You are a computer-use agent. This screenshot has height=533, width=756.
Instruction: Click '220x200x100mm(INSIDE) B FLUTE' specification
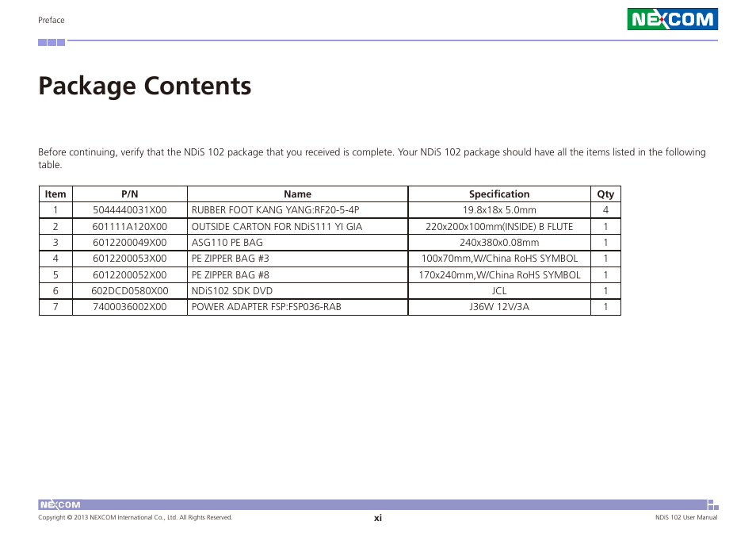tap(499, 227)
